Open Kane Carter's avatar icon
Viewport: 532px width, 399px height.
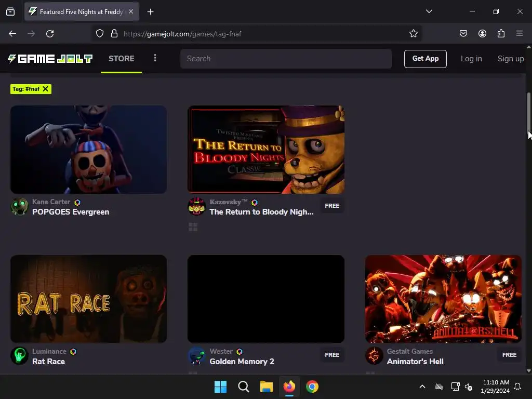coord(19,207)
